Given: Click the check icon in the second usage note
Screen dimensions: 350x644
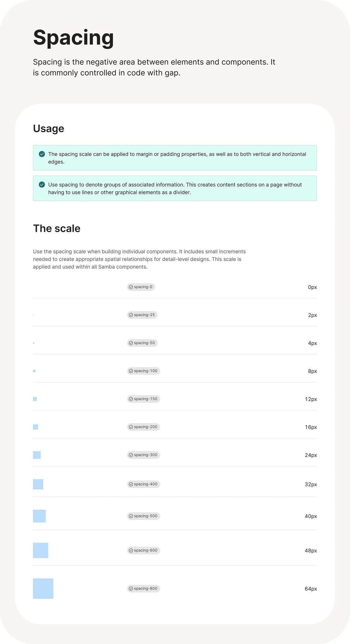Looking at the screenshot, I should [x=42, y=185].
